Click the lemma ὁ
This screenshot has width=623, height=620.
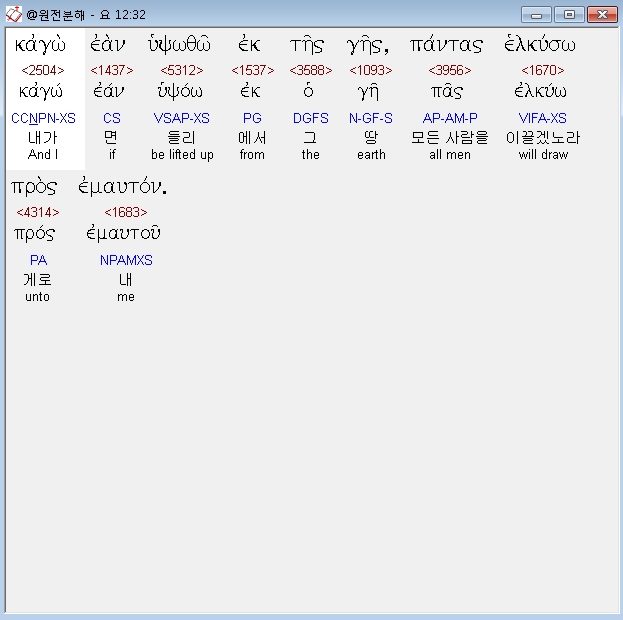click(308, 91)
